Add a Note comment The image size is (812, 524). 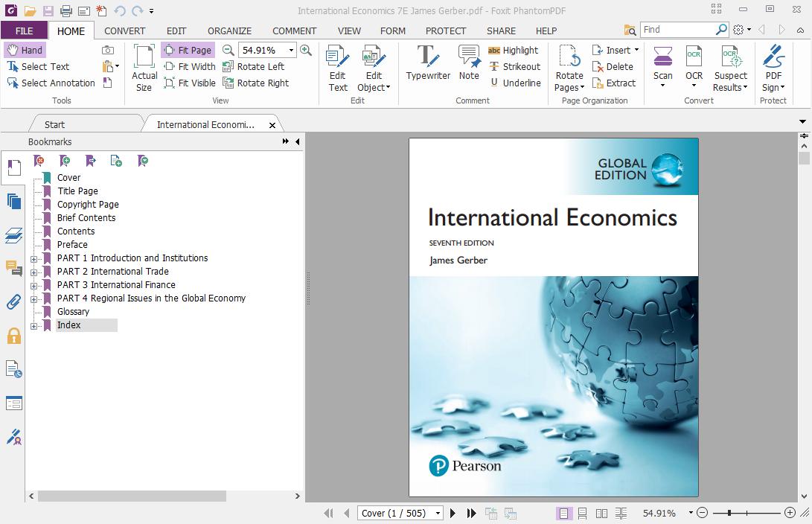tap(469, 63)
